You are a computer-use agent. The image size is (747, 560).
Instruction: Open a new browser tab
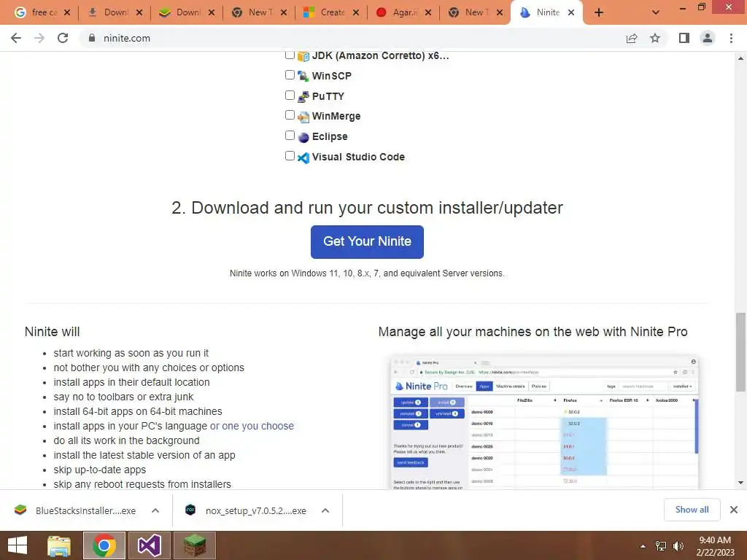tap(599, 13)
